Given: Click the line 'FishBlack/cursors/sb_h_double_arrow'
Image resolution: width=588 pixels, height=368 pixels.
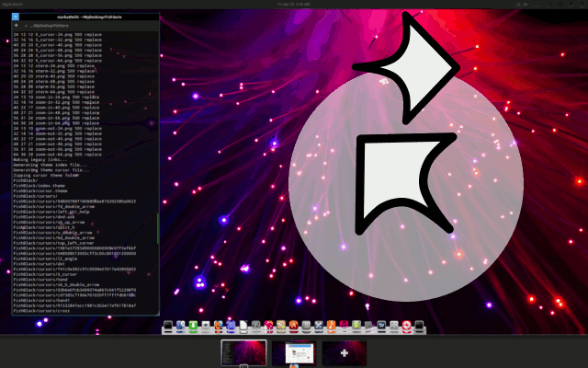Looking at the screenshot, I should click(x=57, y=285).
